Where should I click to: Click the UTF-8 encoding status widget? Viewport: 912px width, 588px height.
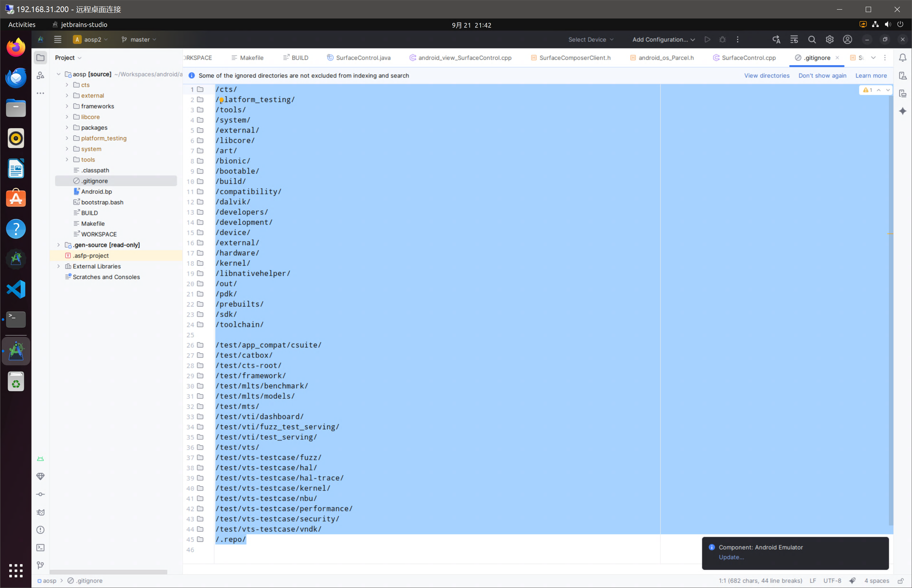pyautogui.click(x=832, y=581)
